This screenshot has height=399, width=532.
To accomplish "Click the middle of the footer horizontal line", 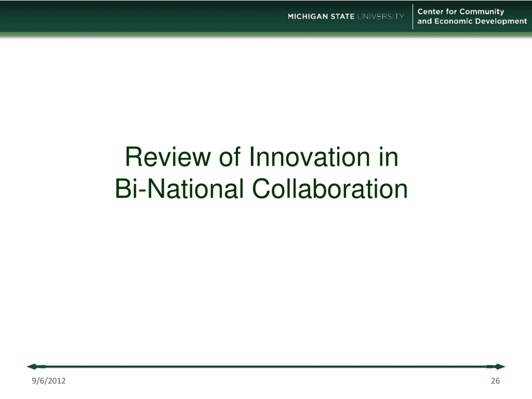I will [266, 367].
